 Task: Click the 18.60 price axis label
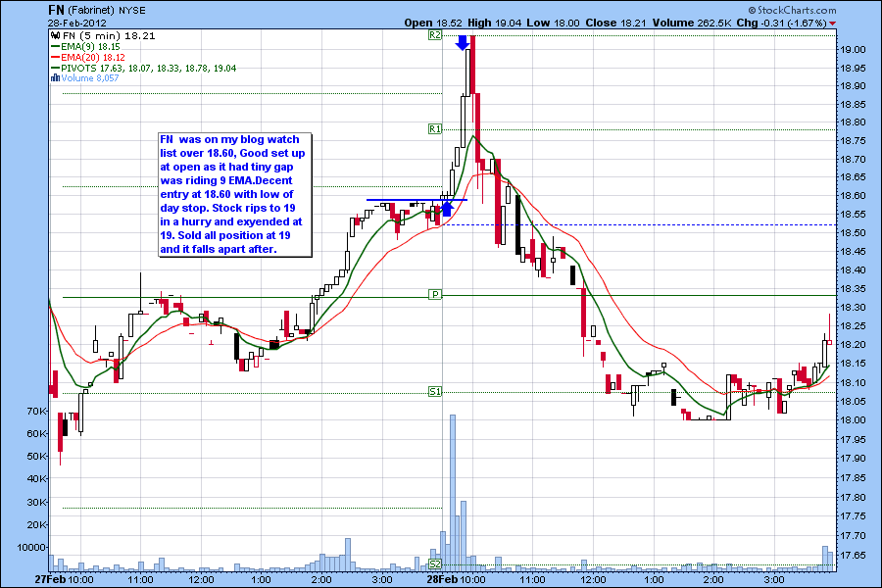tap(854, 196)
